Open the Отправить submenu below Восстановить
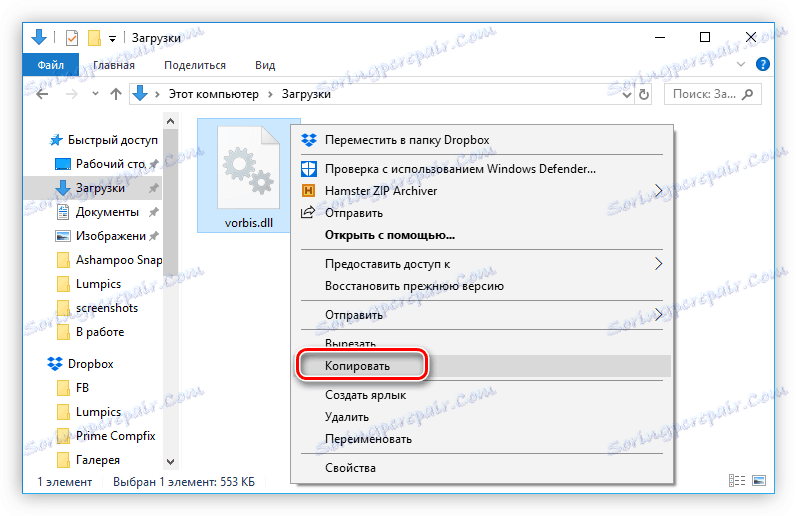Image resolution: width=797 pixels, height=516 pixels. pos(482,315)
